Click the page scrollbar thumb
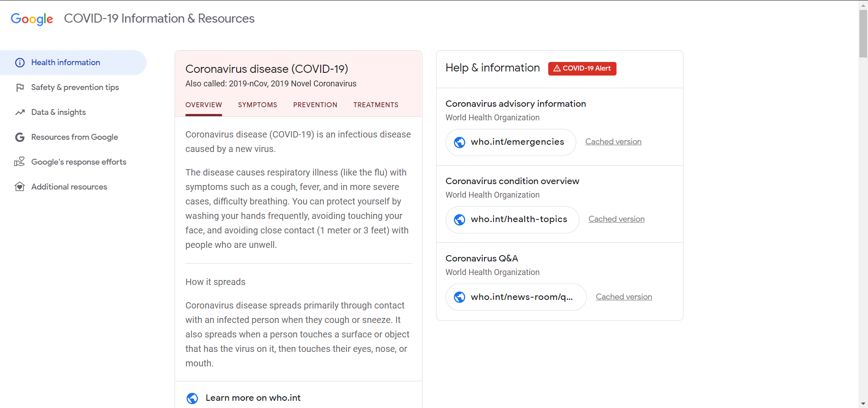Screen dimensions: 868x408 click(x=863, y=34)
